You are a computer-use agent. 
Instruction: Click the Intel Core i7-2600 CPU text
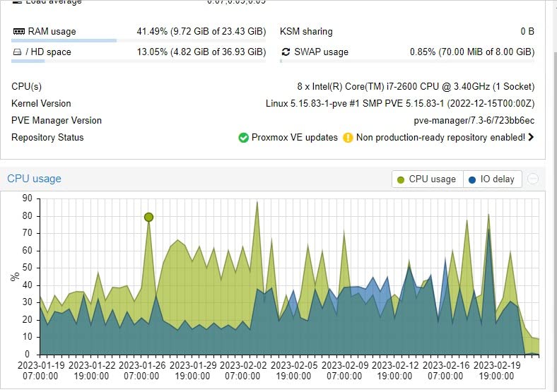click(x=416, y=86)
